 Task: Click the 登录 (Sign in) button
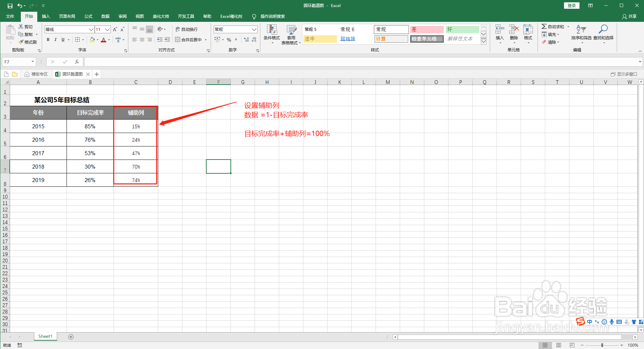click(x=572, y=6)
